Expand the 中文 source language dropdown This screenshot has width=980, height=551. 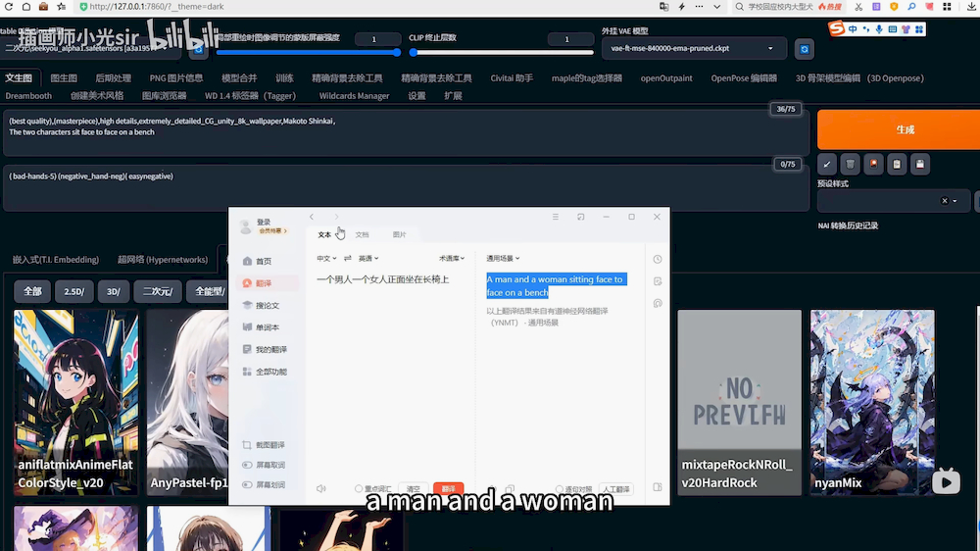click(x=326, y=258)
